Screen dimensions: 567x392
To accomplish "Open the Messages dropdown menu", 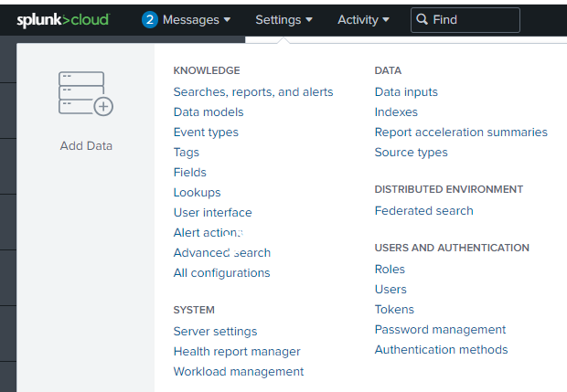I will [197, 19].
